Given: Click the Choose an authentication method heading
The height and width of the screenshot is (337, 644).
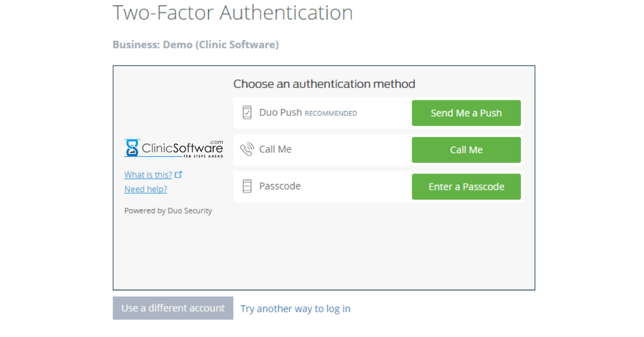Looking at the screenshot, I should (x=324, y=84).
